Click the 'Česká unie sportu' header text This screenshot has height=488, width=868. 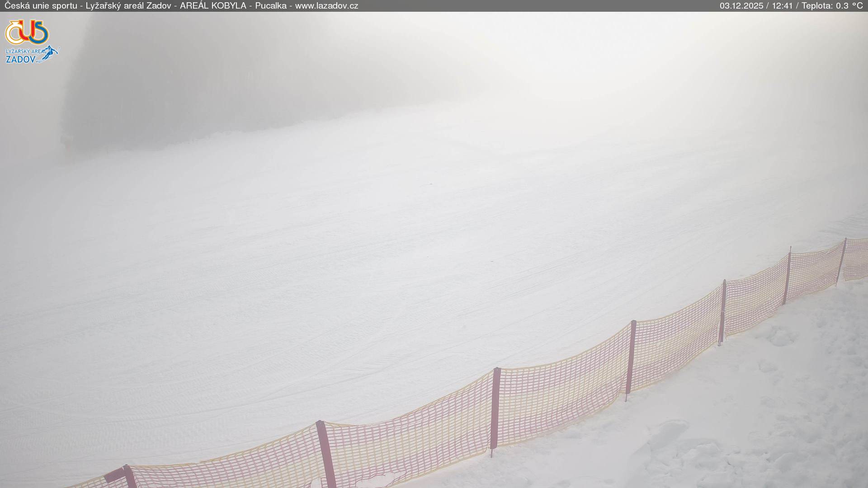[41, 6]
